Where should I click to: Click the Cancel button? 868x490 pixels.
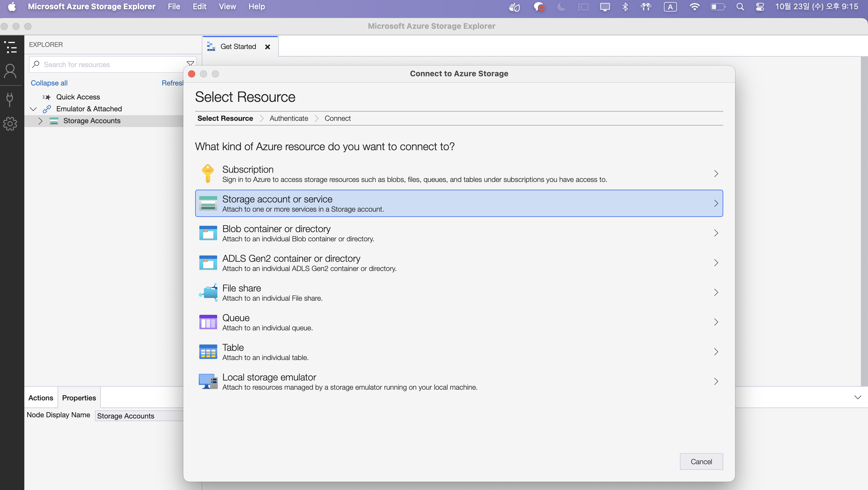[701, 462]
